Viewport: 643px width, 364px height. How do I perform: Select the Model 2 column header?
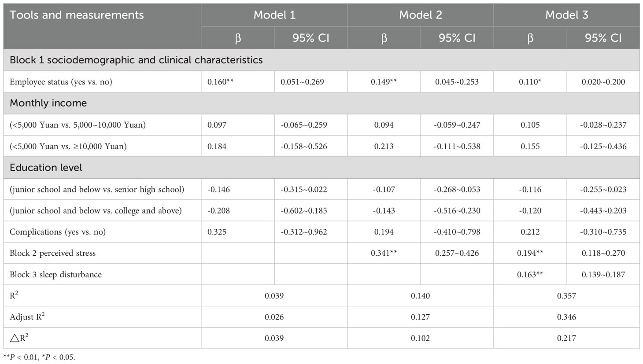click(421, 15)
